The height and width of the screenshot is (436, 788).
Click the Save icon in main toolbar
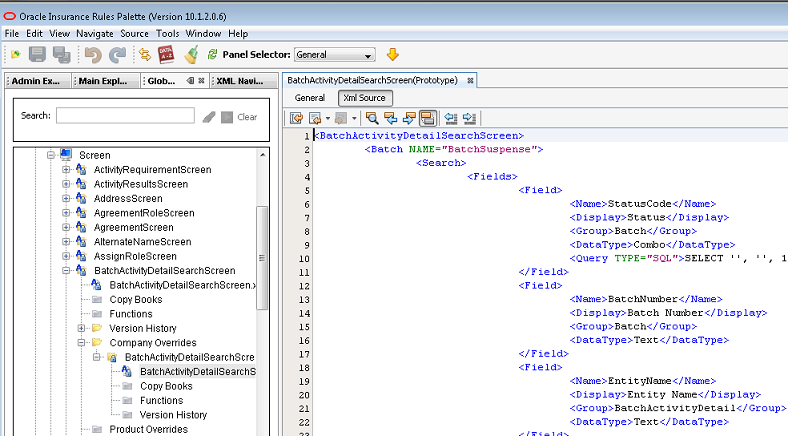38,55
